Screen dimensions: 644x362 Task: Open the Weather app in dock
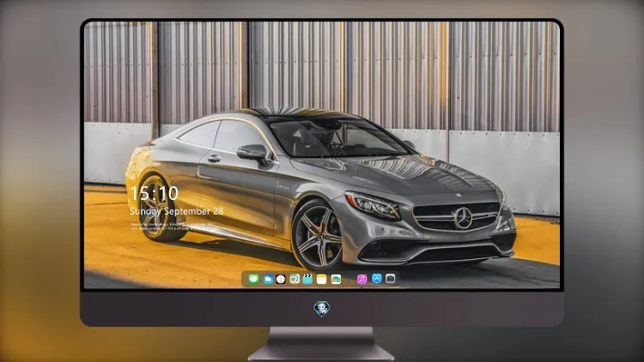click(268, 279)
